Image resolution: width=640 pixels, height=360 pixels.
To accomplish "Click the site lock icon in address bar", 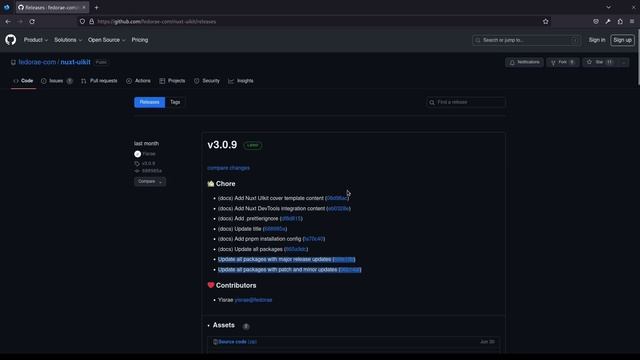I will click(x=91, y=22).
